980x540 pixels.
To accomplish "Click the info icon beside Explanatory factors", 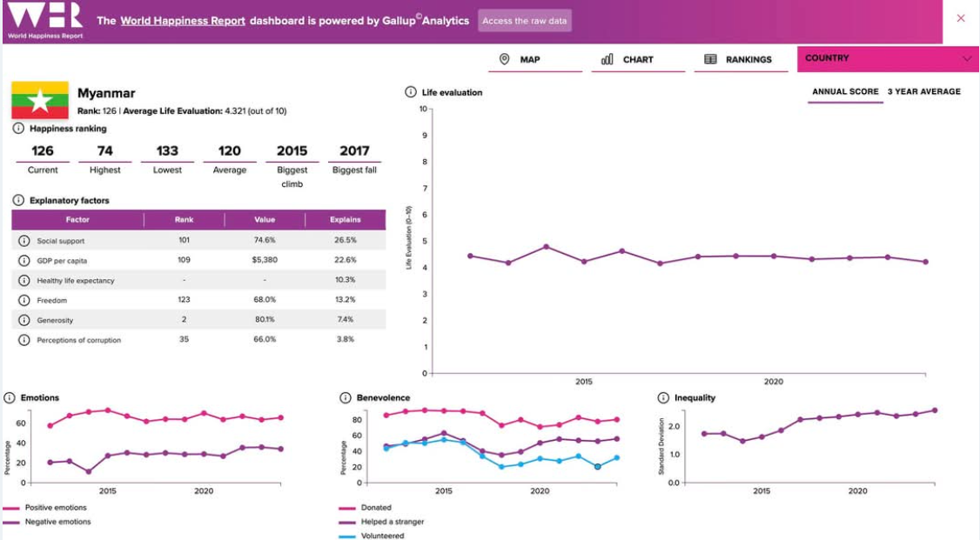I will coord(19,200).
